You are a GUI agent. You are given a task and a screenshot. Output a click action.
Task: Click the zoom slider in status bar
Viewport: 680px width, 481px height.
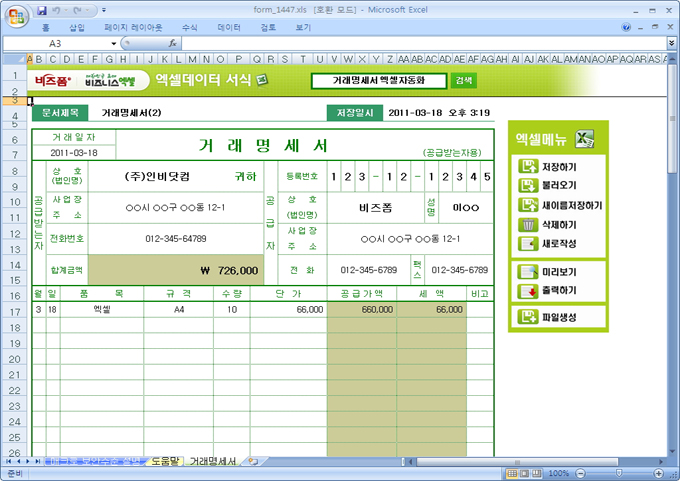click(x=618, y=473)
